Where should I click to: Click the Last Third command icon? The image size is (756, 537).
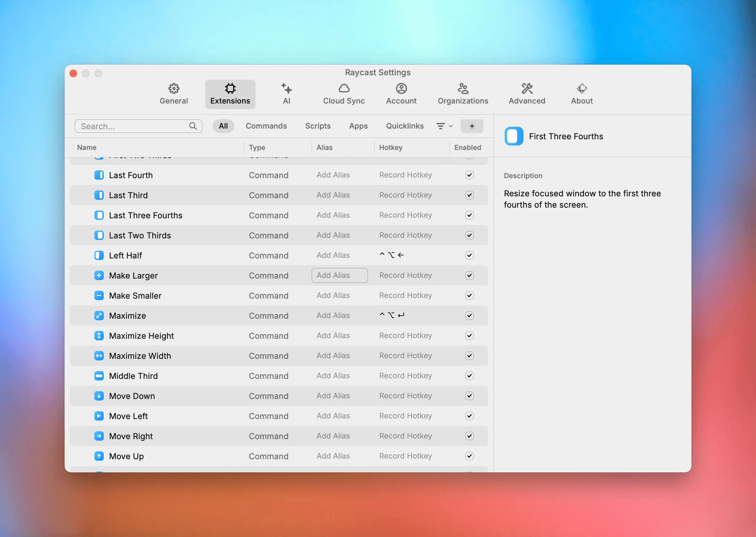click(x=99, y=195)
